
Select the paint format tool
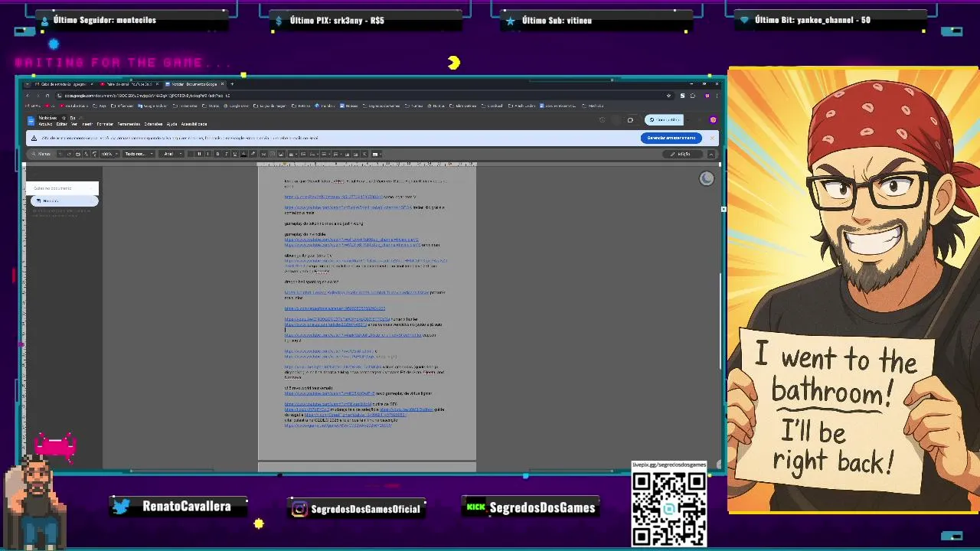pyautogui.click(x=94, y=154)
